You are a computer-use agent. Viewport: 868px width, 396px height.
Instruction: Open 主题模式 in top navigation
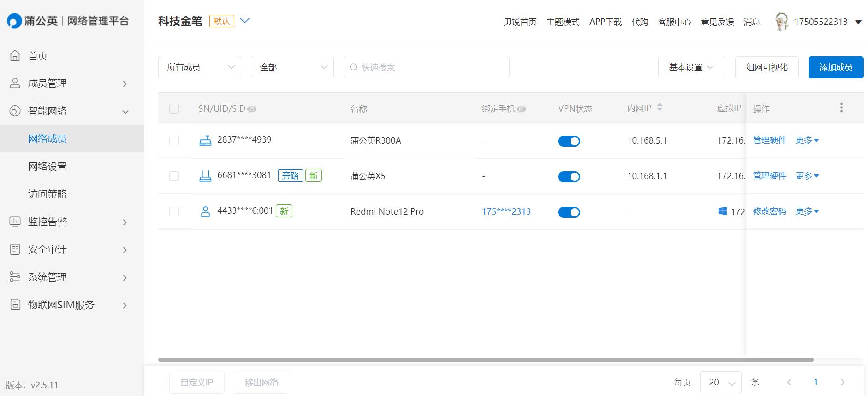pyautogui.click(x=563, y=22)
